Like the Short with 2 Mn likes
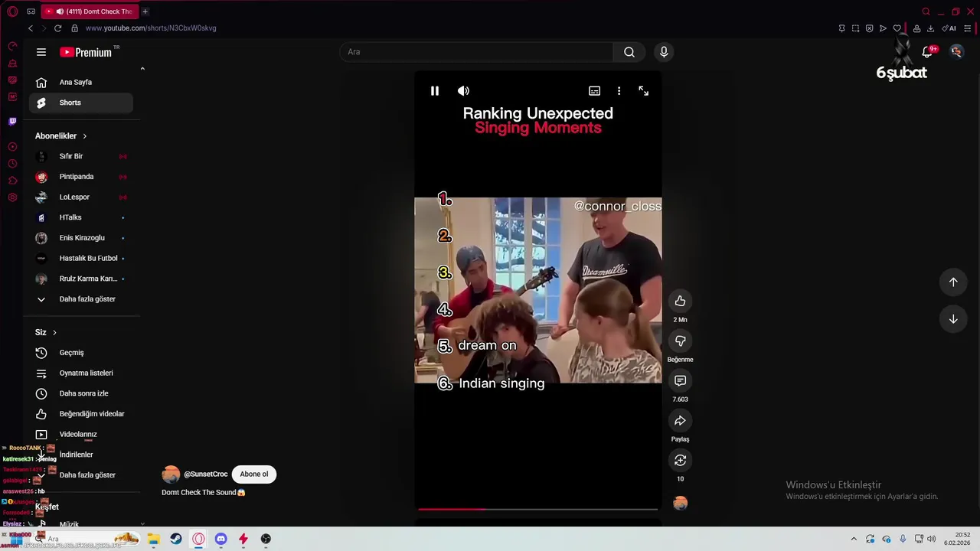This screenshot has width=980, height=551. [x=680, y=301]
